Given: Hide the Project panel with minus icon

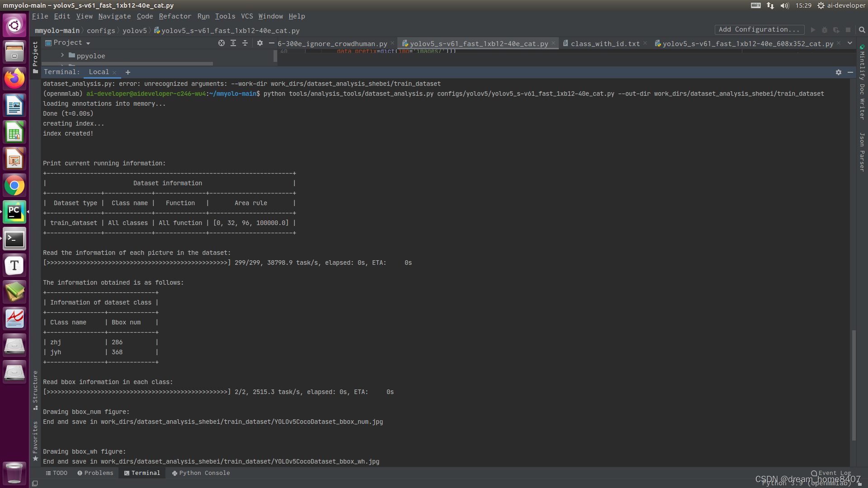Looking at the screenshot, I should coord(271,43).
